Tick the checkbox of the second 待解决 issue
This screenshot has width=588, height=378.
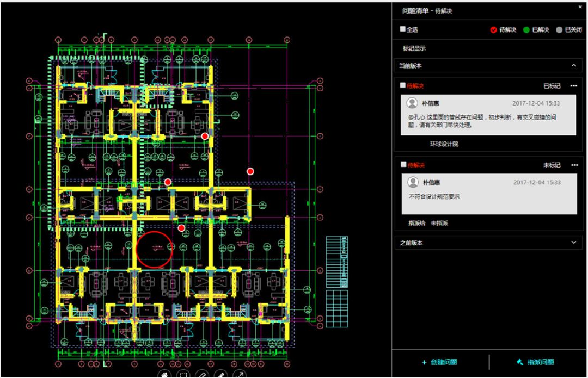coord(403,165)
